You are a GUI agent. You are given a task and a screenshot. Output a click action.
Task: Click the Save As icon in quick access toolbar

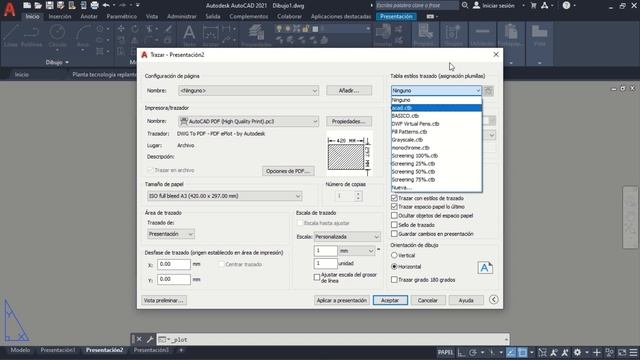point(60,5)
